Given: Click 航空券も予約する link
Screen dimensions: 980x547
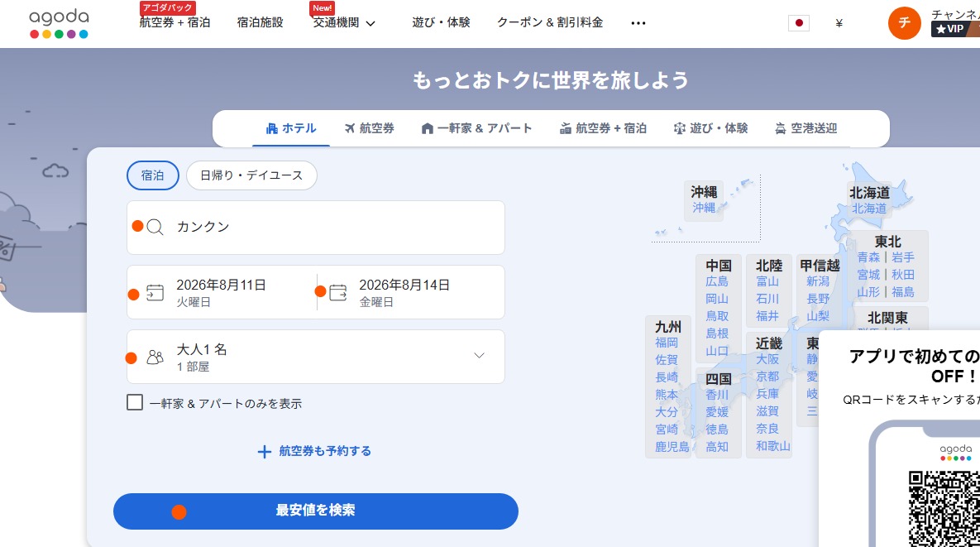Looking at the screenshot, I should (325, 451).
